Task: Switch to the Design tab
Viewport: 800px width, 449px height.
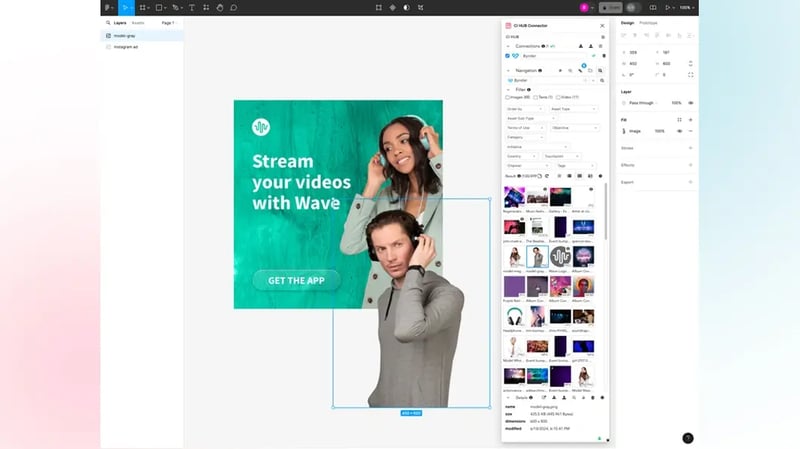Action: pyautogui.click(x=628, y=23)
